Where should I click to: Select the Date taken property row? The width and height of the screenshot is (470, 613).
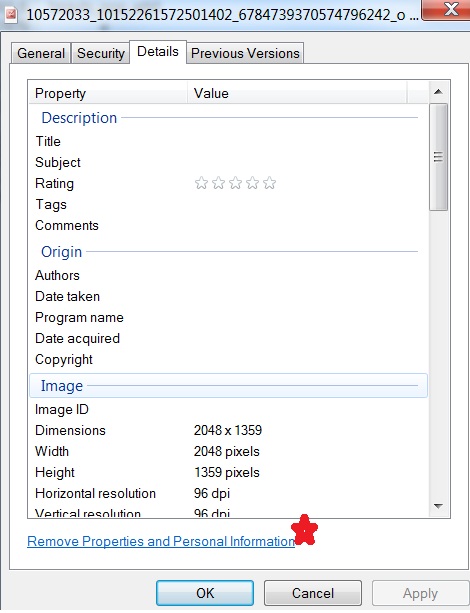tap(229, 296)
